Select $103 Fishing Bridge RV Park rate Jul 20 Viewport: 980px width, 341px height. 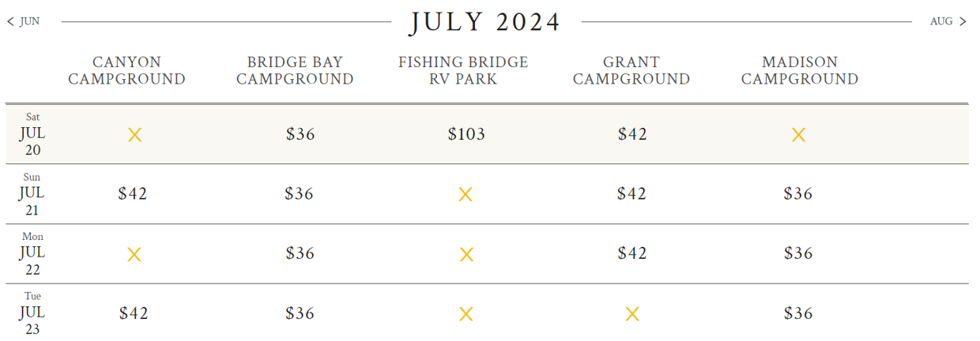[466, 134]
